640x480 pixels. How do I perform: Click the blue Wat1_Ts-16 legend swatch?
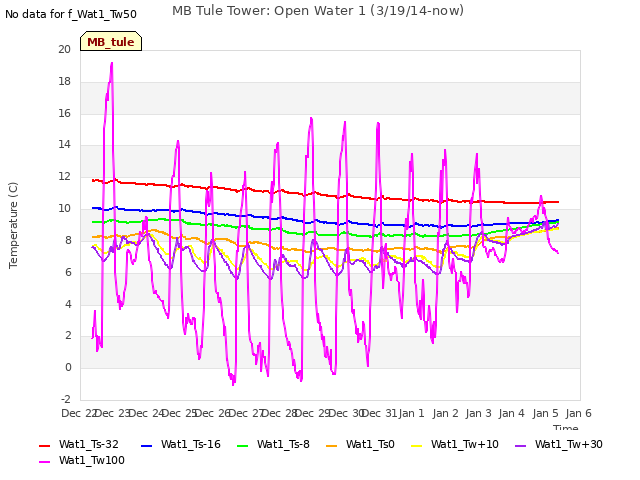146,446
